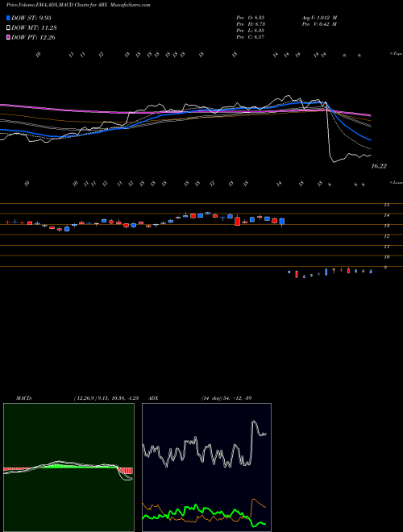Click the '<-Lows' label at the right edge
The image size is (403, 532).
[396, 182]
